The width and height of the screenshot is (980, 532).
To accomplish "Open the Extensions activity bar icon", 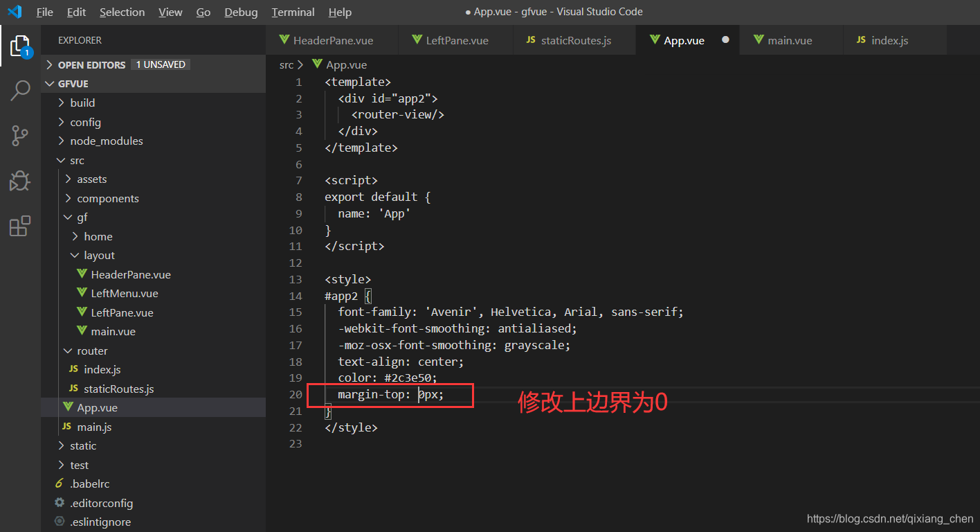I will 20,226.
